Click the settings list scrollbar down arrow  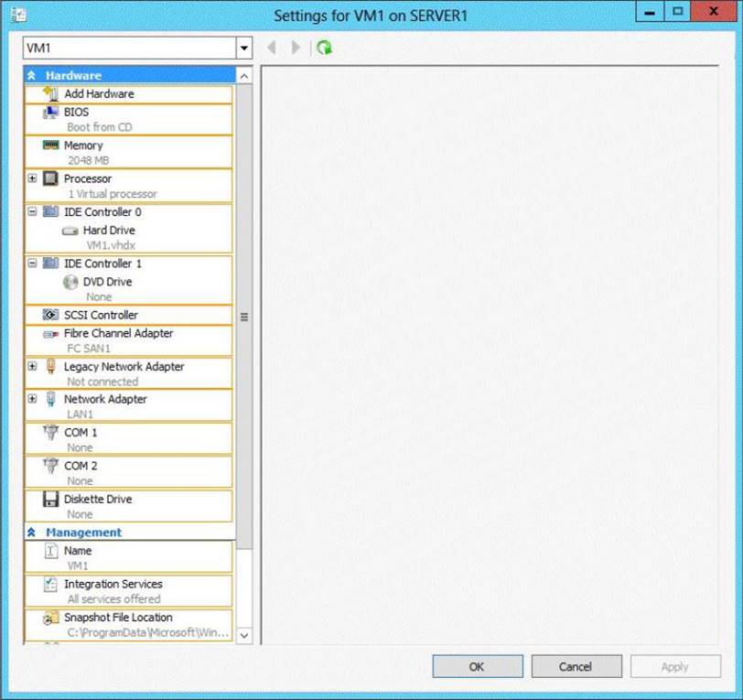tap(244, 634)
